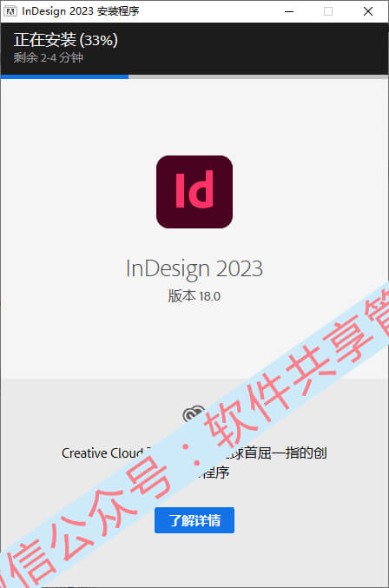Image resolution: width=389 pixels, height=588 pixels.
Task: Click the empty area above the Id logo
Action: point(194,116)
